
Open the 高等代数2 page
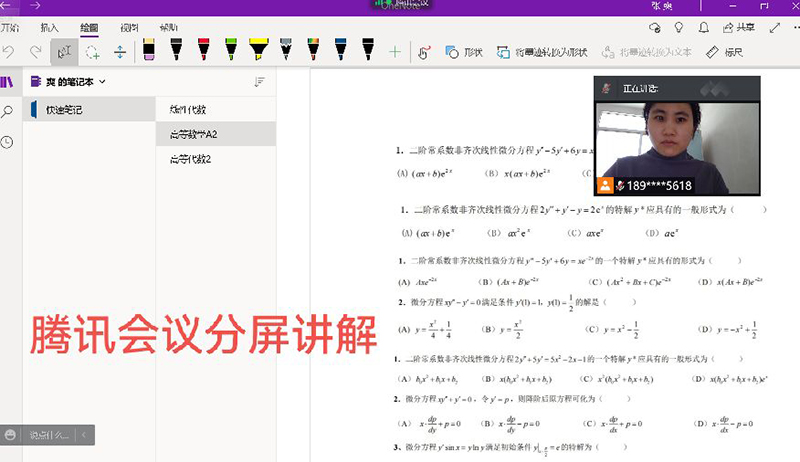click(x=216, y=159)
